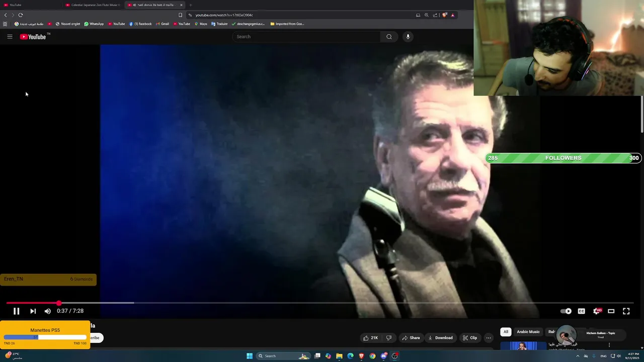Switch the player to theater mode

611,311
